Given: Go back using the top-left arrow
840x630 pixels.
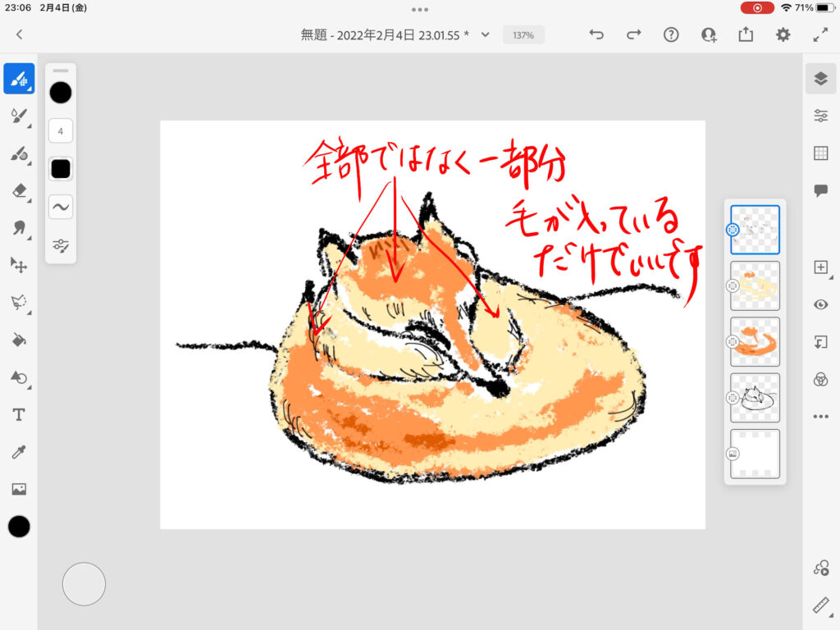Looking at the screenshot, I should [20, 34].
